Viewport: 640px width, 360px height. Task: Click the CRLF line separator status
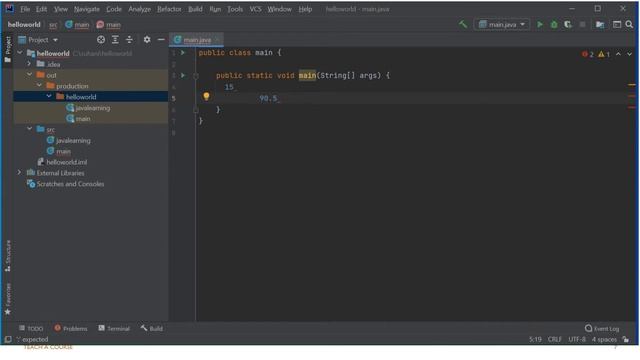pos(554,339)
